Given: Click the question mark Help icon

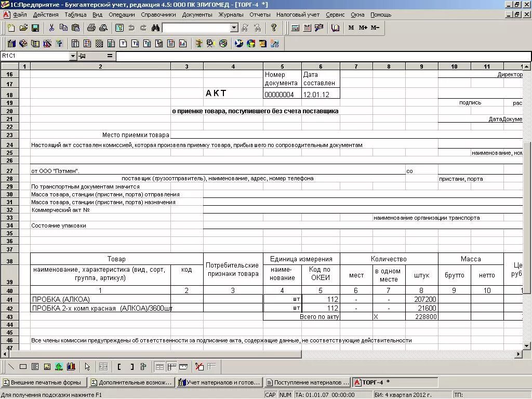Looking at the screenshot, I should coord(274,28).
